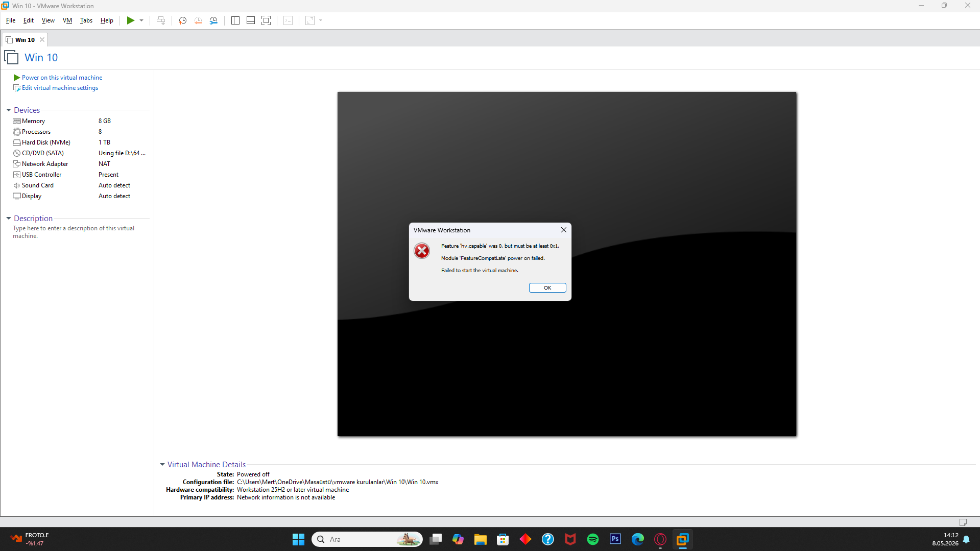Open Opera browser from the taskbar
980x551 pixels.
point(660,539)
